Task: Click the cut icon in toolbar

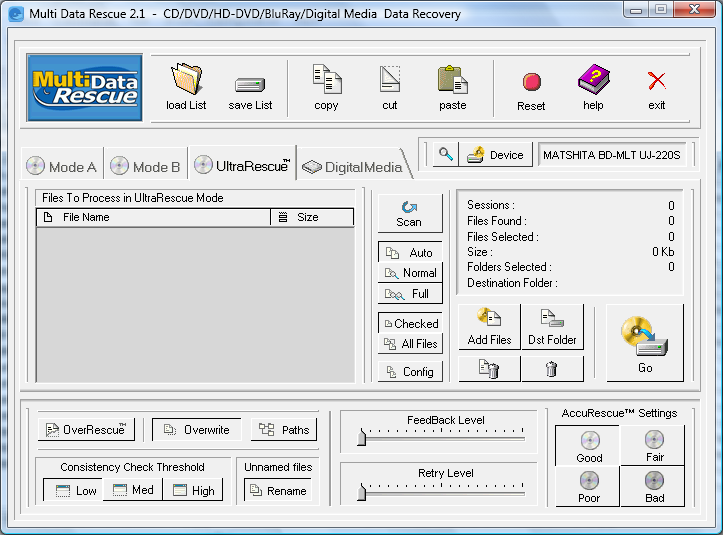Action: (x=390, y=79)
